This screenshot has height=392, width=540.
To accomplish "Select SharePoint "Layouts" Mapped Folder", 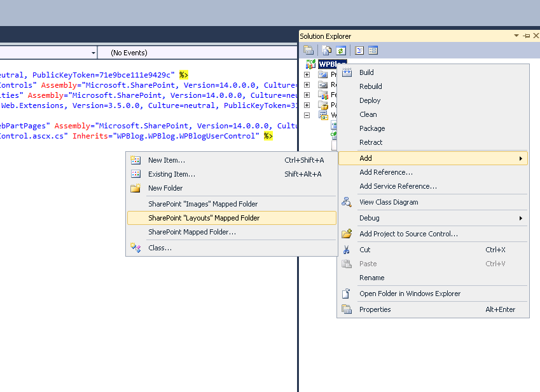I will [232, 218].
